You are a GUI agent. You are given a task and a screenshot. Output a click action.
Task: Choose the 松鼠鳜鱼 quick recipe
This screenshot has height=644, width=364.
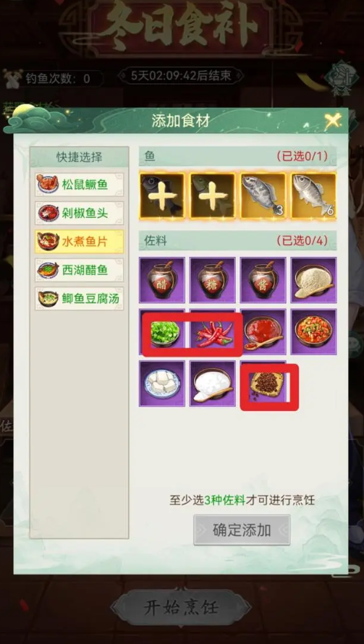80,185
